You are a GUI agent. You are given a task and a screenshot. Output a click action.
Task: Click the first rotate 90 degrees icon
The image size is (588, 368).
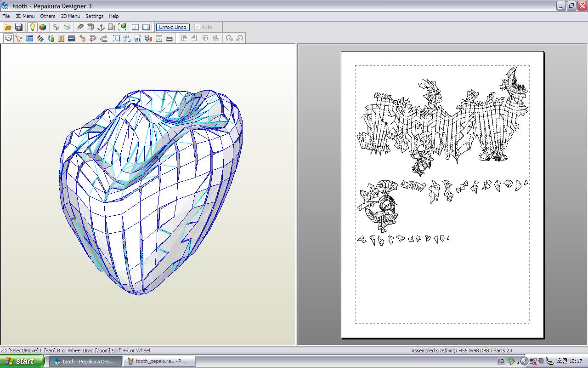click(x=229, y=39)
